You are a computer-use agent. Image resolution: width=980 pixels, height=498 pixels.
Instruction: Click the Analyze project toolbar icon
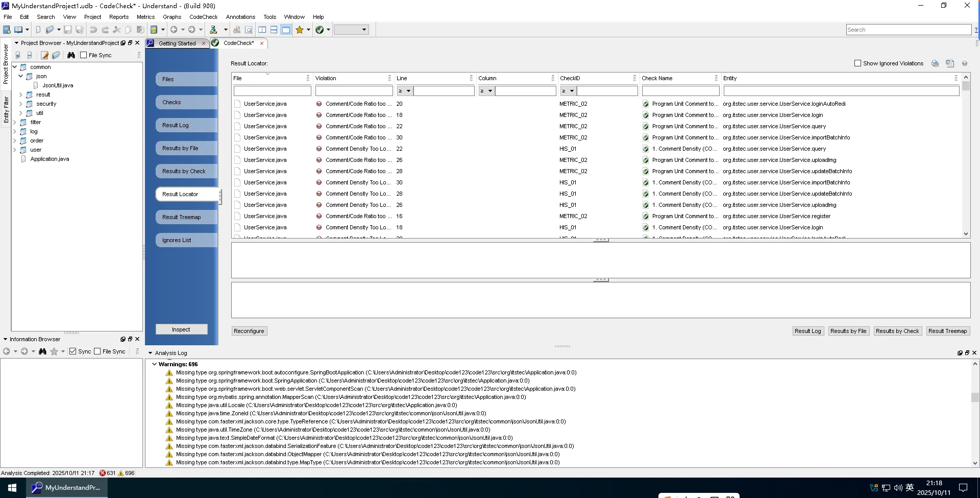[x=154, y=30]
